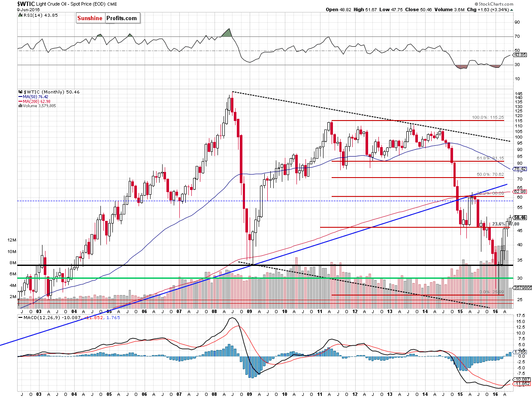
Task: Click the -11.852 tag on the MACD axis
Action: 522,384
